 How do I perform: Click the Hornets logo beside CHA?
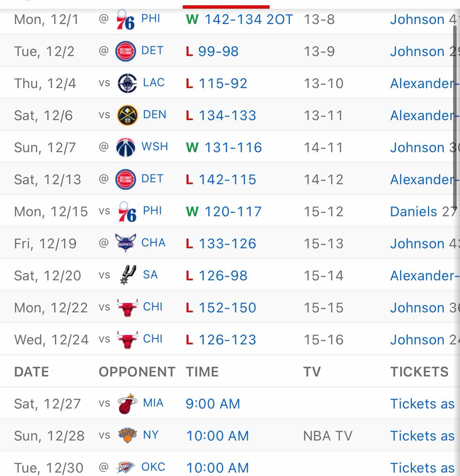click(125, 243)
